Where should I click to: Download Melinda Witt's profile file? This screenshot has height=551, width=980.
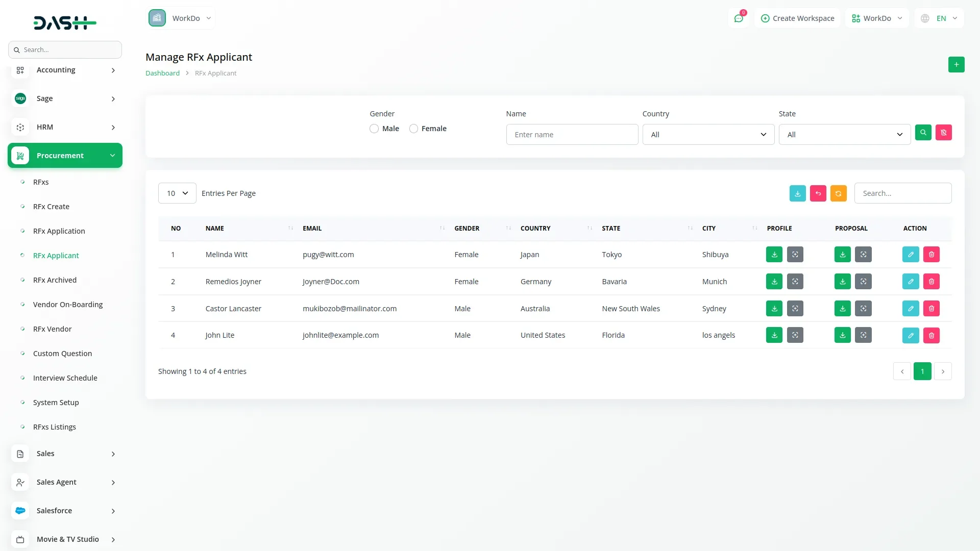[x=774, y=255]
